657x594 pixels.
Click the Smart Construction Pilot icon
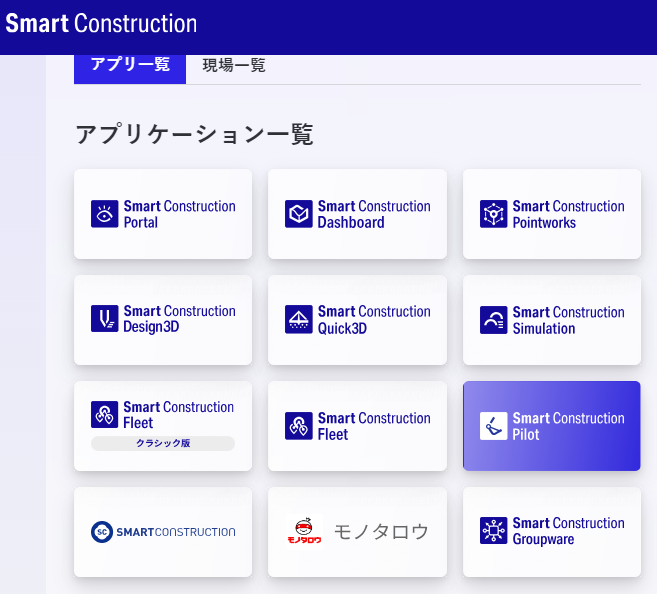point(493,426)
